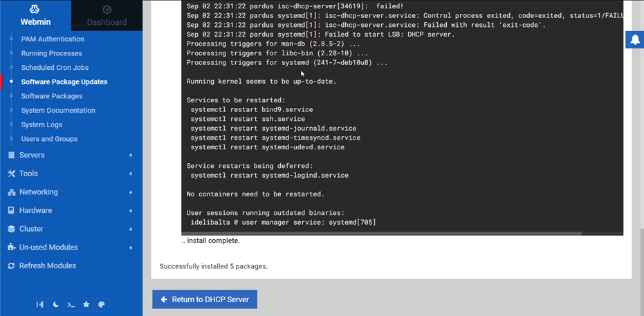Expand the Cluster category
Screen dimensions: 644x316
[31, 229]
